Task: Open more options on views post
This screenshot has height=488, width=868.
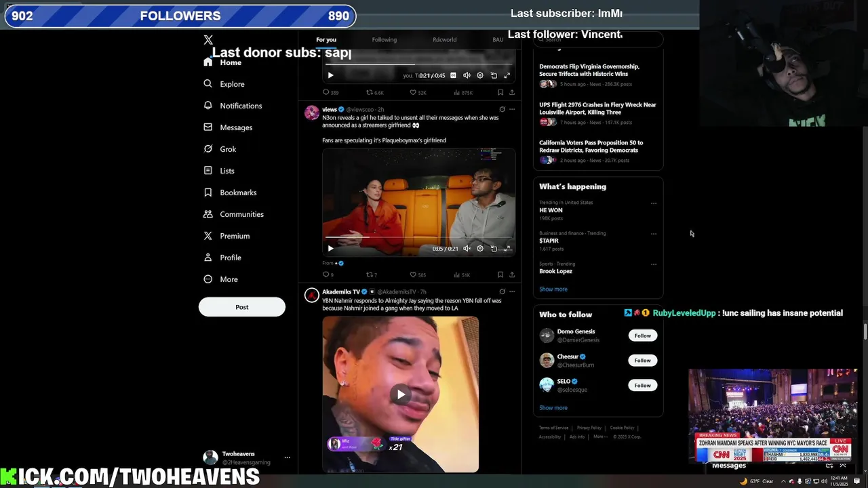Action: [512, 109]
